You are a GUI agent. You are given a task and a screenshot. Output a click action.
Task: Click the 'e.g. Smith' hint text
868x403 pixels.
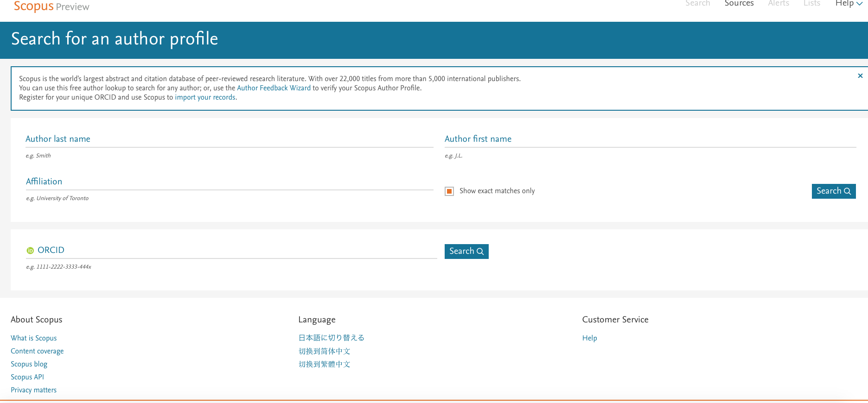click(x=38, y=156)
